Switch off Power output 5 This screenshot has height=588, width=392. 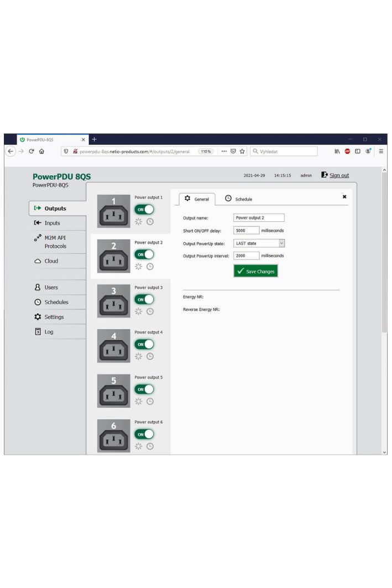[144, 389]
